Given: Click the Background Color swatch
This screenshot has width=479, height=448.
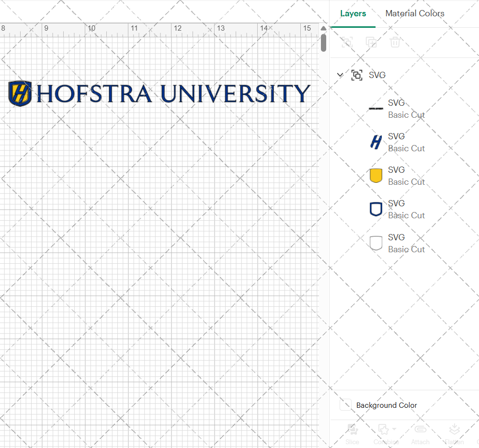Looking at the screenshot, I should 345,404.
